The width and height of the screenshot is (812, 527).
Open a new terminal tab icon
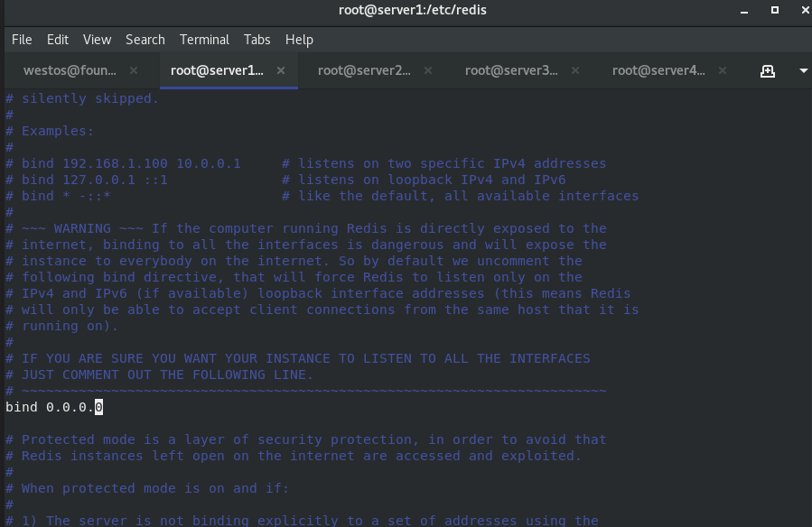[768, 71]
